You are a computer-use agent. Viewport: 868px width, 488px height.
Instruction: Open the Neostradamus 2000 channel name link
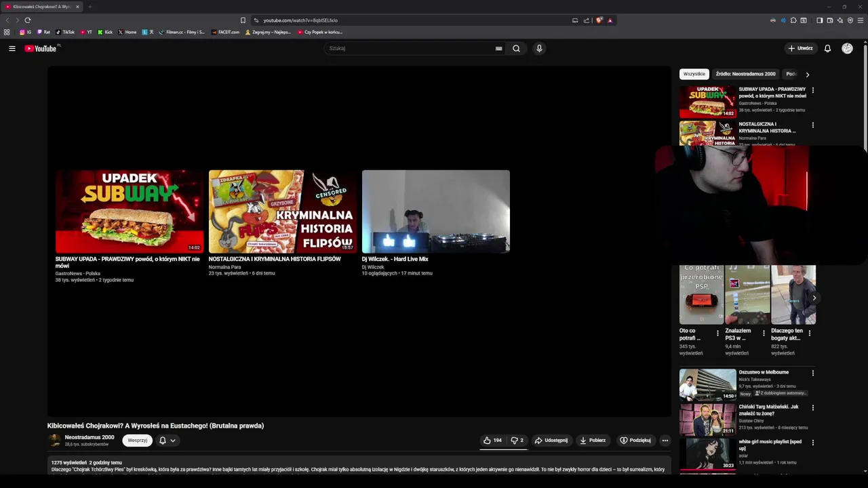pos(90,437)
